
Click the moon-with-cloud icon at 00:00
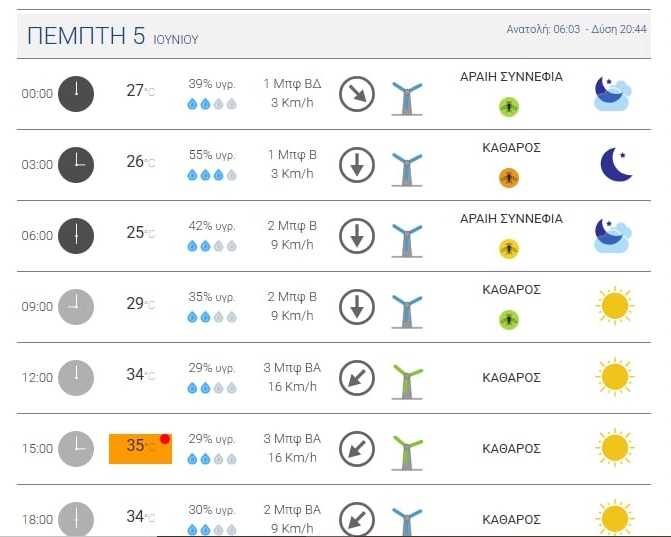point(612,93)
